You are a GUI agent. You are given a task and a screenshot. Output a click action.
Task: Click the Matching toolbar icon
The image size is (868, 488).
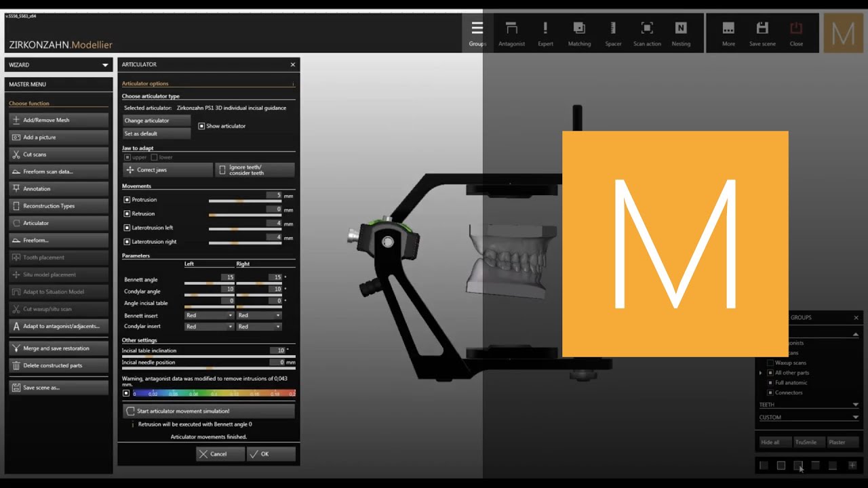point(579,33)
